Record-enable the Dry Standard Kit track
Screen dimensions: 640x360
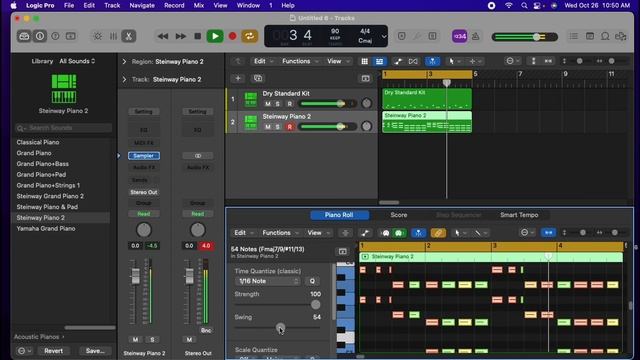pos(290,104)
